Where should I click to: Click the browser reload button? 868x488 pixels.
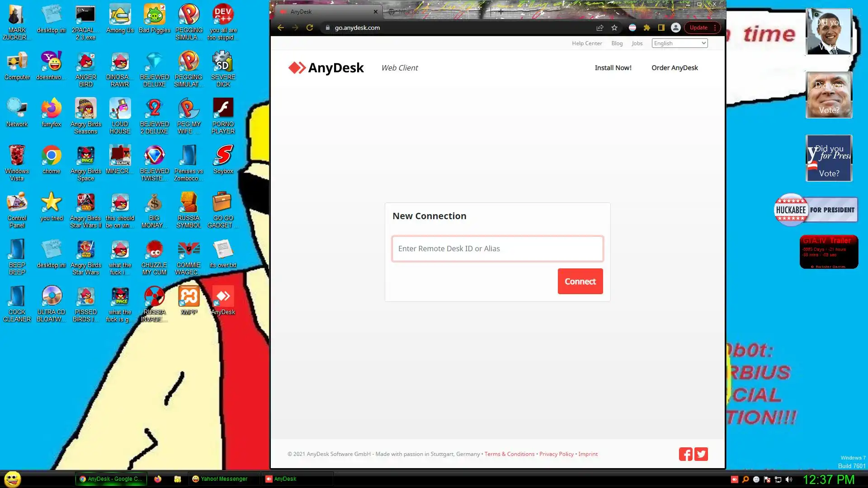pyautogui.click(x=310, y=28)
